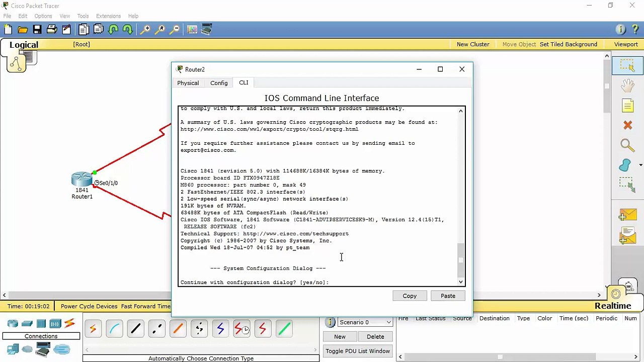
Task: Open Network Information icon in toolbar
Action: point(620,30)
